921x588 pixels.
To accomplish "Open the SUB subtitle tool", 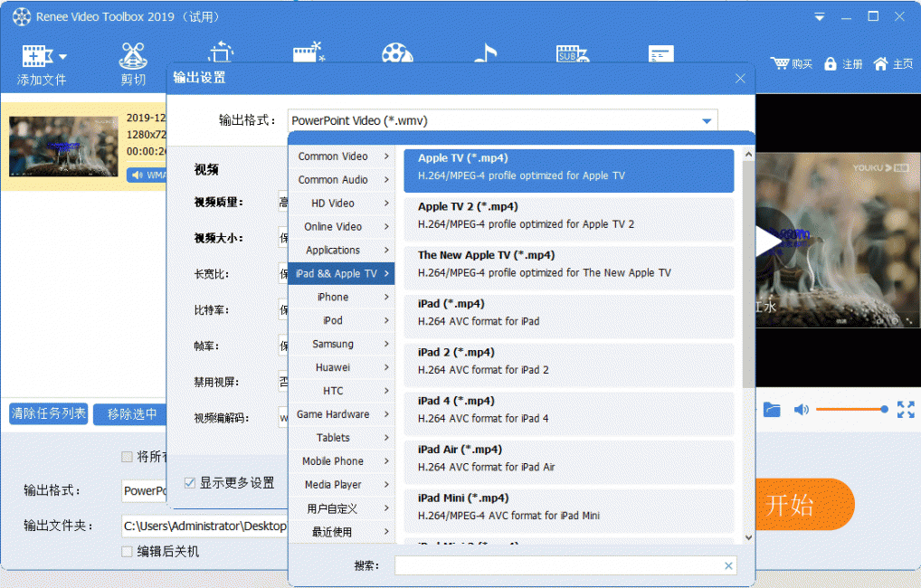I will (x=572, y=53).
